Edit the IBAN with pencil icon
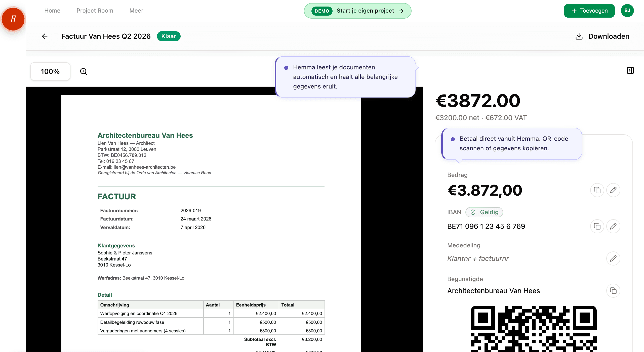 (x=613, y=226)
